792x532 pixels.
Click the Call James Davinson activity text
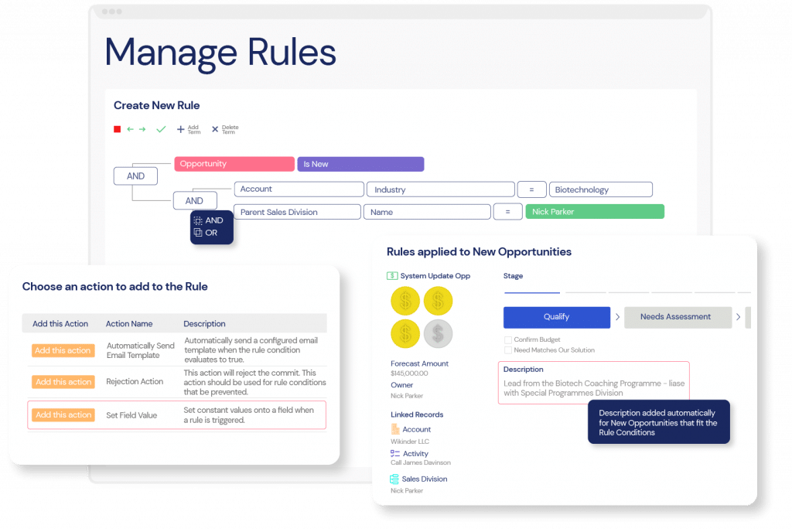pos(420,463)
